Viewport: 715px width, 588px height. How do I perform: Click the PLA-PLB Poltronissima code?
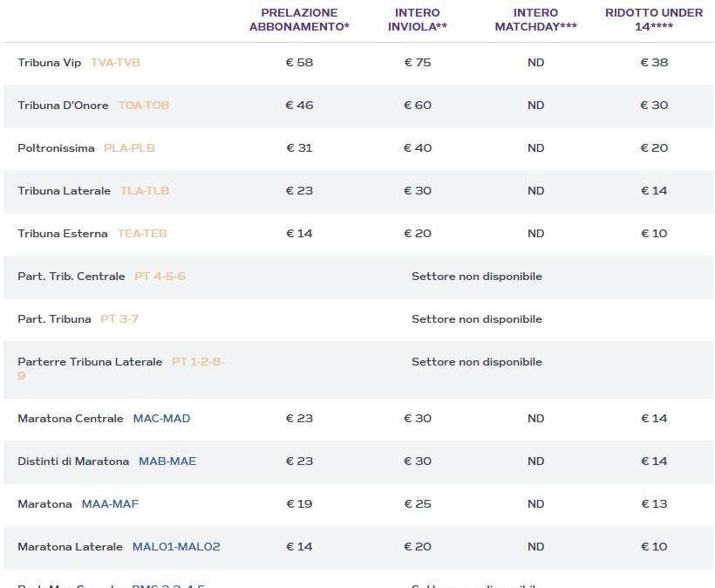129,148
